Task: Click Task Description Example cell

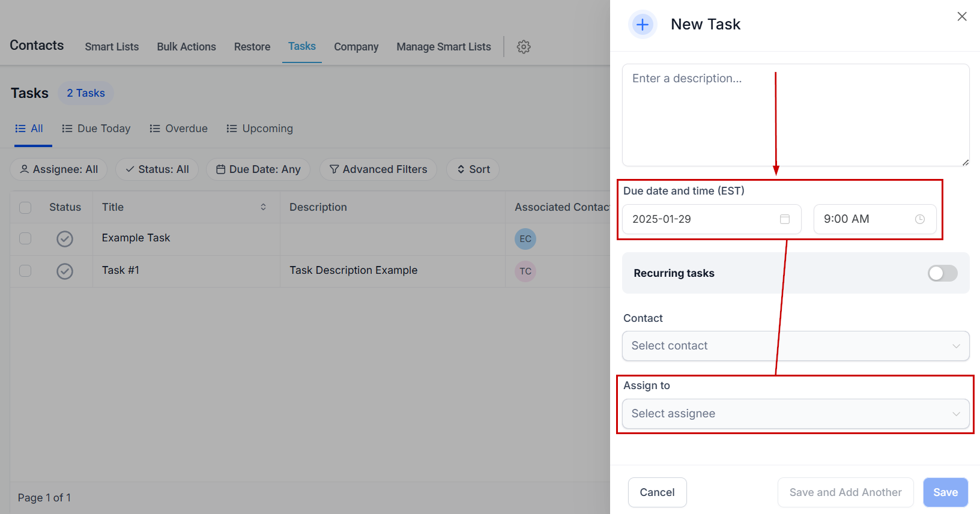Action: (354, 270)
